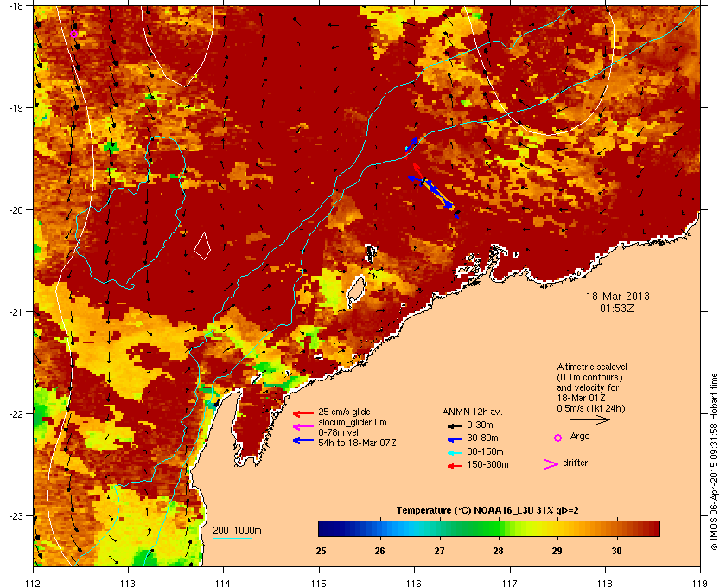Click the magenta Argo float marker on the map
Screen dimensions: 726x588
[x=74, y=34]
